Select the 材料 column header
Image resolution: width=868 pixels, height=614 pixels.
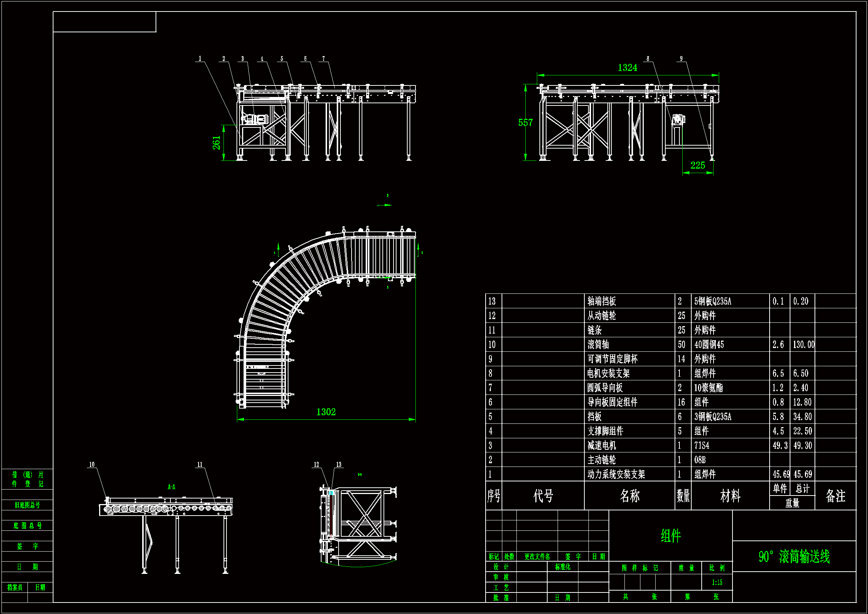730,496
